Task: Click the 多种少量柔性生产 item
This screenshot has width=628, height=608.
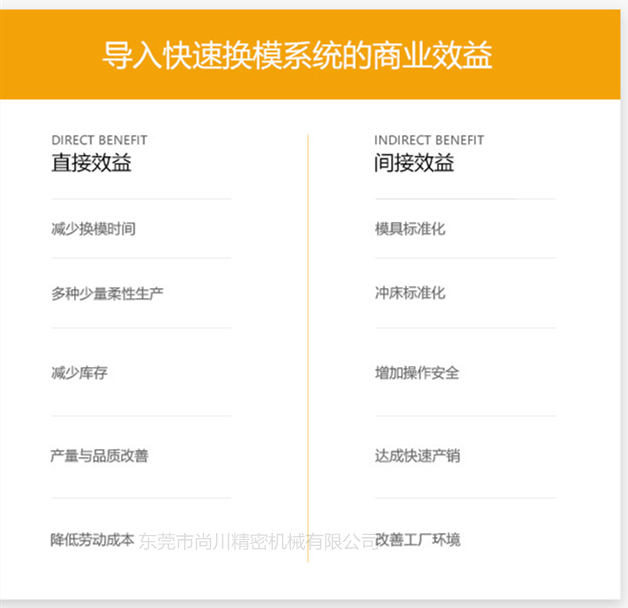Action: point(107,294)
